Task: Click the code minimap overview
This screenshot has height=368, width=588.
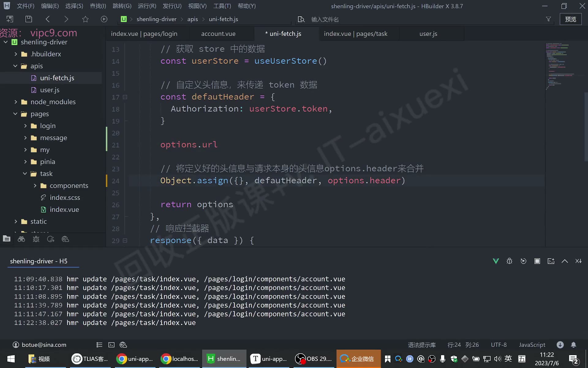Action: (x=560, y=66)
